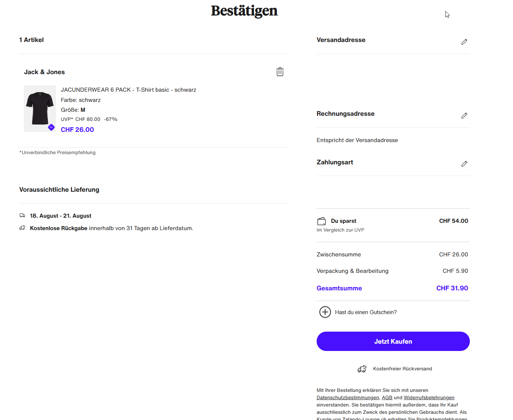Click the delivery truck icon
Image resolution: width=513 pixels, height=420 pixels.
pos(22,215)
